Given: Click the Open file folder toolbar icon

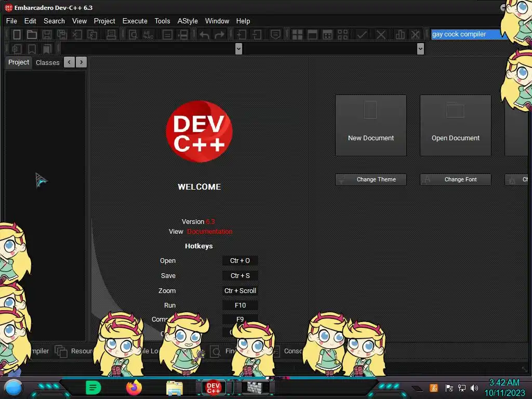Looking at the screenshot, I should click(x=32, y=35).
